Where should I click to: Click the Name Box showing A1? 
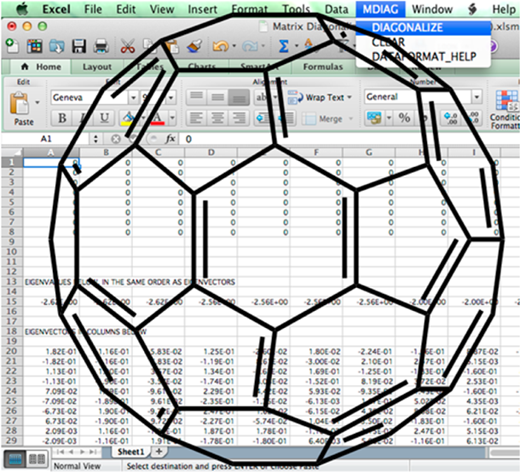pos(46,139)
